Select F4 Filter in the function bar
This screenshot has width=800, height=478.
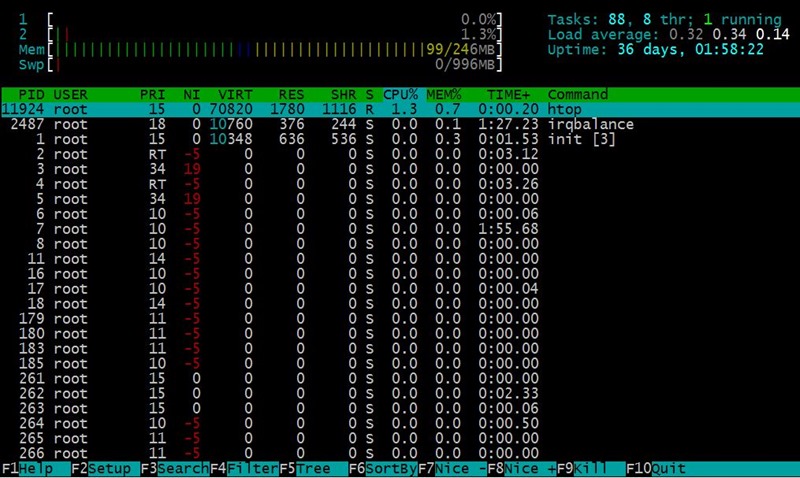pos(244,469)
